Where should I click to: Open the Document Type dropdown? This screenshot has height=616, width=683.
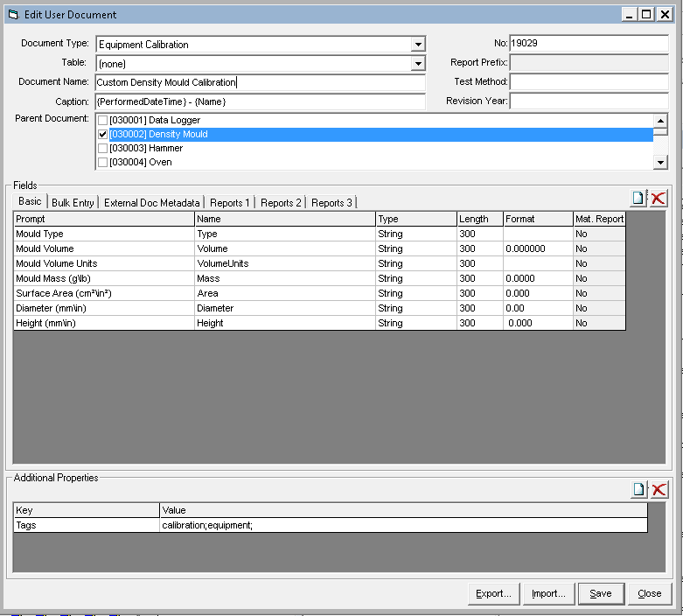pos(418,45)
